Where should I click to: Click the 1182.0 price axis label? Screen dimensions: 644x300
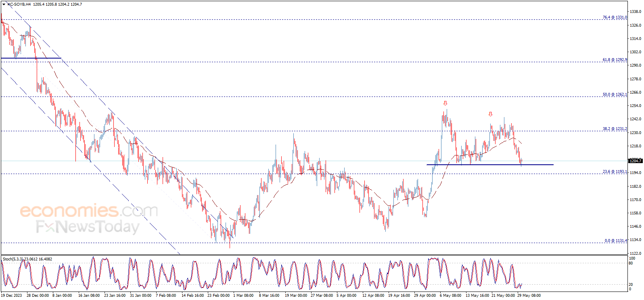coord(636,187)
